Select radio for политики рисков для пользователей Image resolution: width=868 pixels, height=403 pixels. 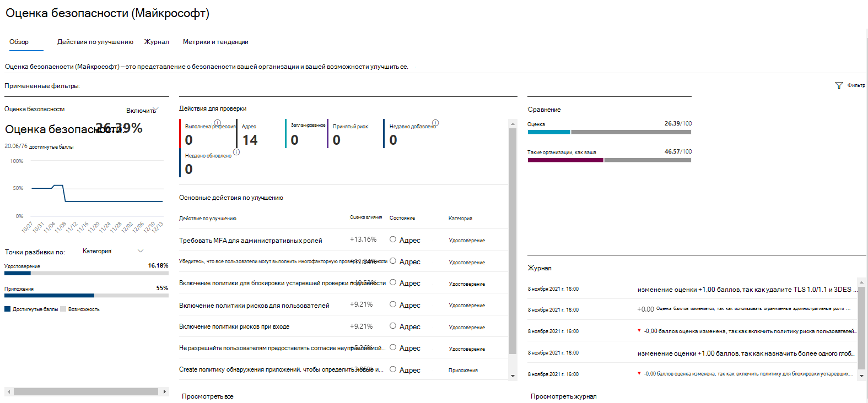393,304
